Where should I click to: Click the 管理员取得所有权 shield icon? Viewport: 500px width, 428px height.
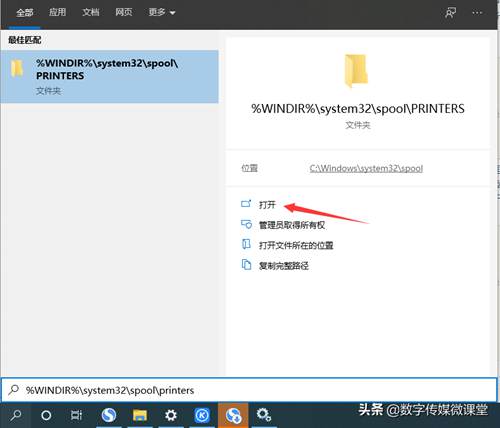pos(246,224)
